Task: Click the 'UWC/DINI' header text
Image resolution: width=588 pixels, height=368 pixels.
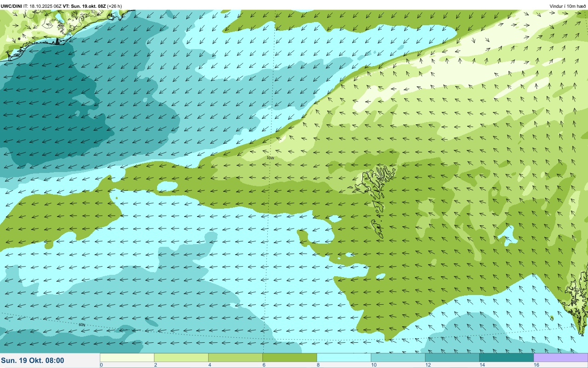Action: pos(11,6)
